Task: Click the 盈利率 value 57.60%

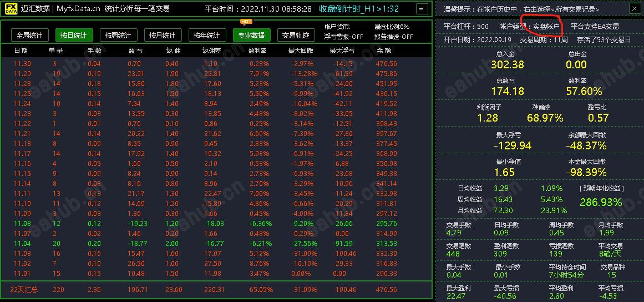Action: tap(584, 91)
